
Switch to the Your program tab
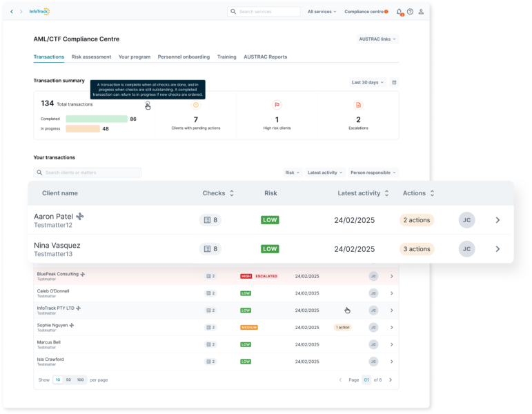[135, 57]
